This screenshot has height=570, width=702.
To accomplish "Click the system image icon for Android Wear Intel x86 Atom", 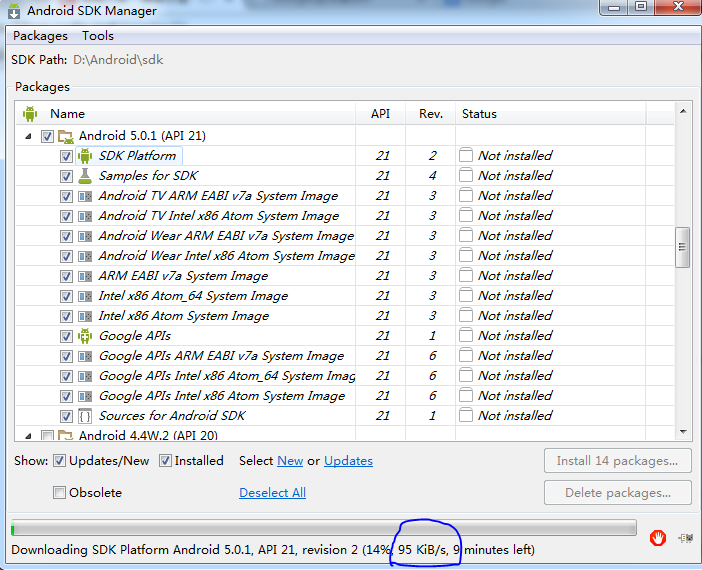I will (x=85, y=256).
